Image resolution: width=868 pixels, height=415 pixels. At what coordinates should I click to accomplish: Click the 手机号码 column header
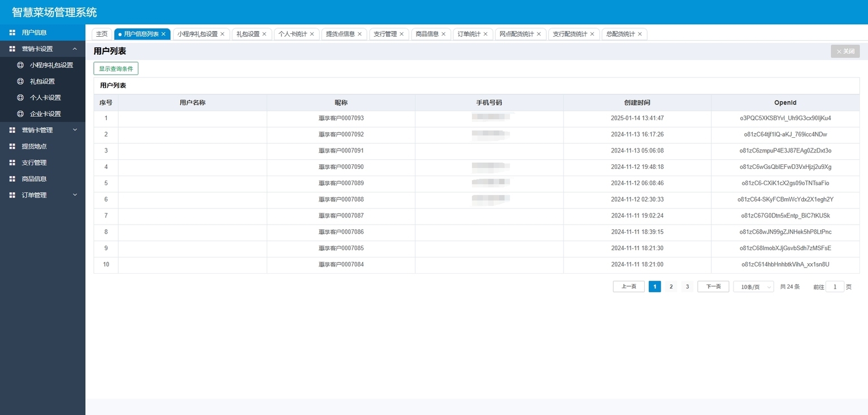coord(489,103)
